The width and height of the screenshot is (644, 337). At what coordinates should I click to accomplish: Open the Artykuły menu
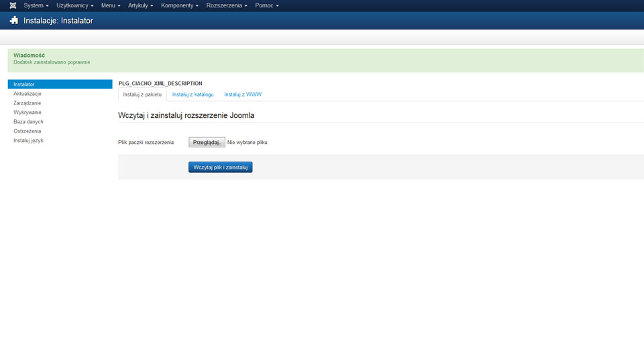point(140,5)
